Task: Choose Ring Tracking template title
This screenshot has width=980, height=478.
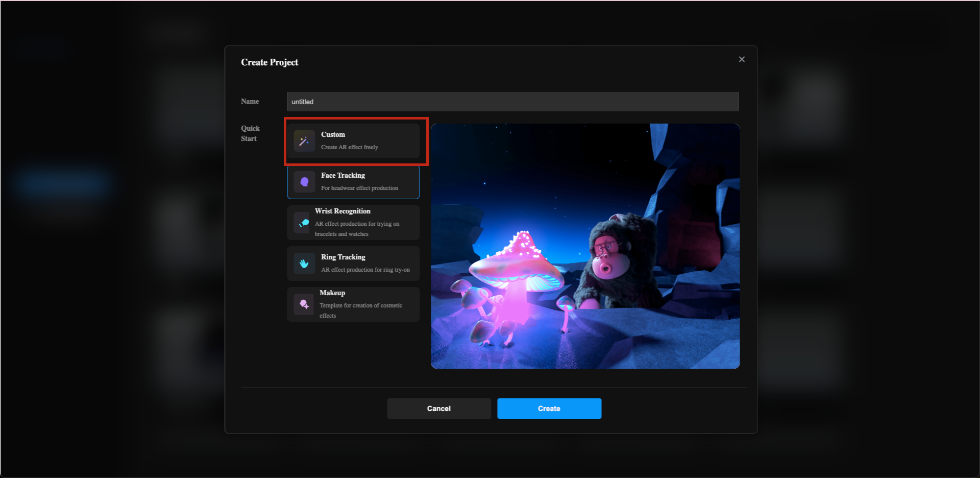Action: (x=343, y=257)
